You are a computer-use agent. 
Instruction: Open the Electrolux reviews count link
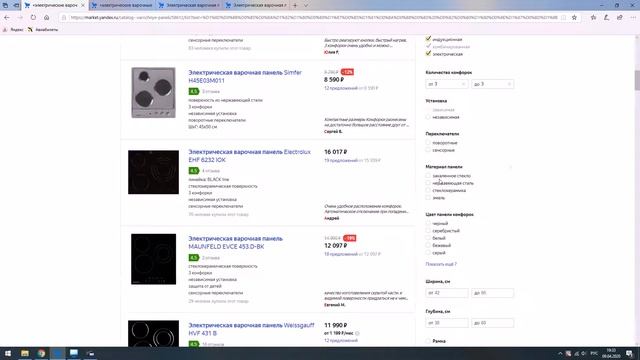211,171
